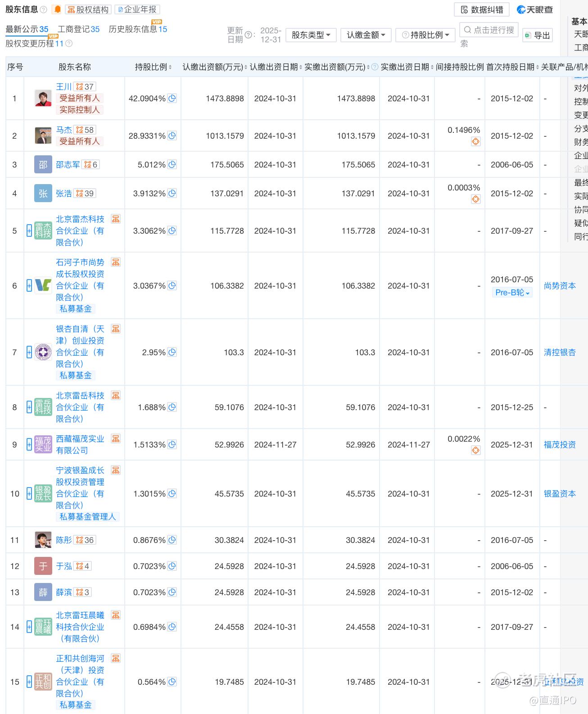The width and height of the screenshot is (588, 714).
Task: View pie chart for 2.95% shareholding
Action: 172,352
